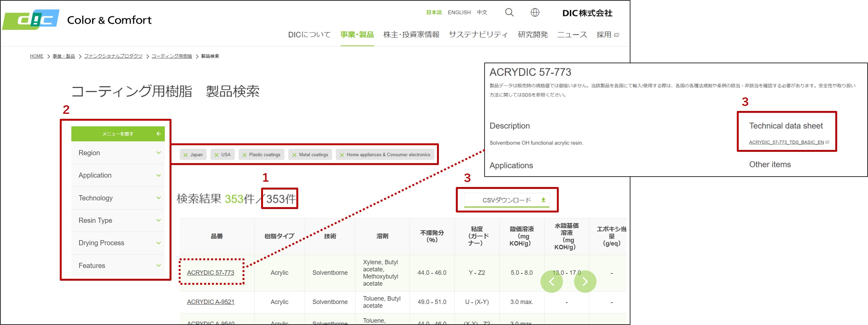Click the コーティング用樹脂 breadcrumb
The height and width of the screenshot is (325, 868).
click(x=171, y=56)
